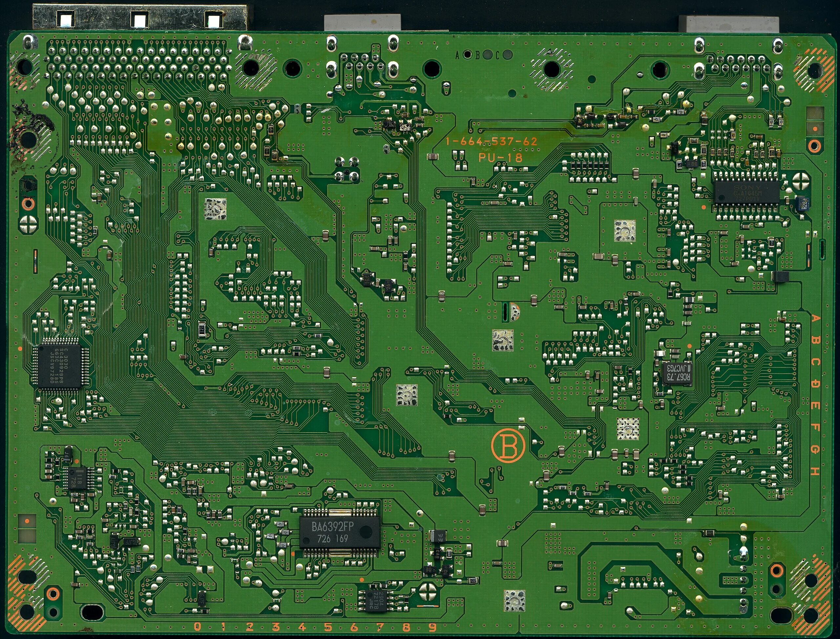The width and height of the screenshot is (840, 639).
Task: Click the 1-664-537-62 part number text
Action: click(x=492, y=141)
